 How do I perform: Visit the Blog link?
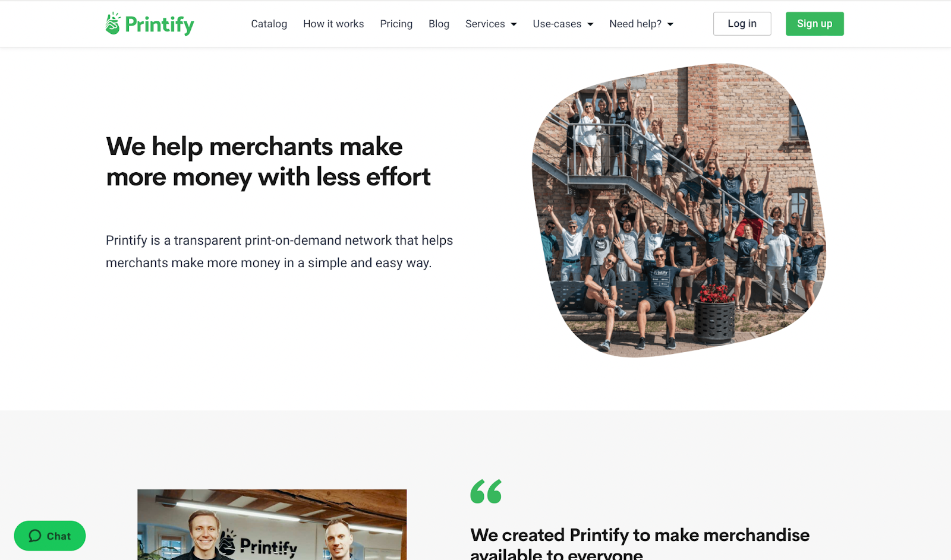(x=439, y=24)
